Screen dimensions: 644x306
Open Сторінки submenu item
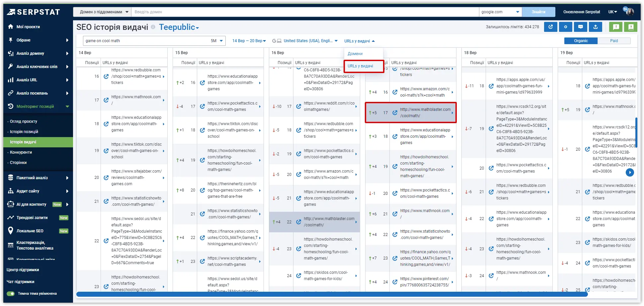(18, 163)
